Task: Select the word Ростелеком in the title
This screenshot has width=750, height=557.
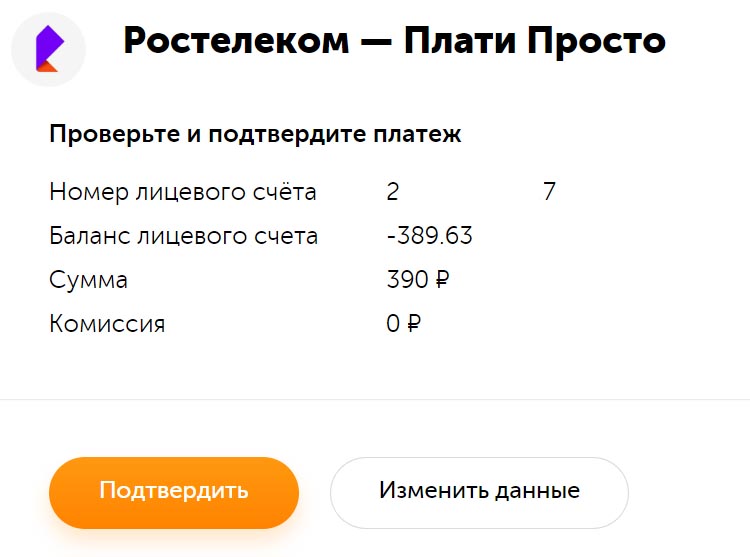Action: tap(236, 41)
